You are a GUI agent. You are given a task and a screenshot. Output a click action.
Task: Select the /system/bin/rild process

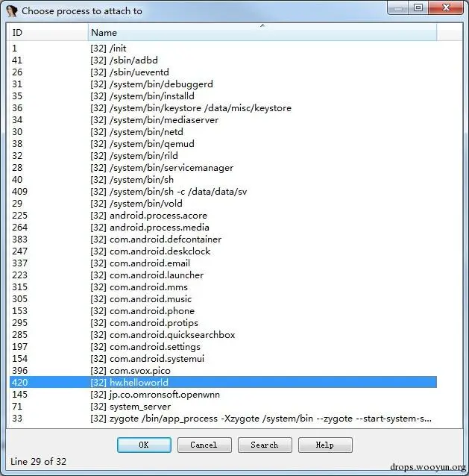pos(223,156)
